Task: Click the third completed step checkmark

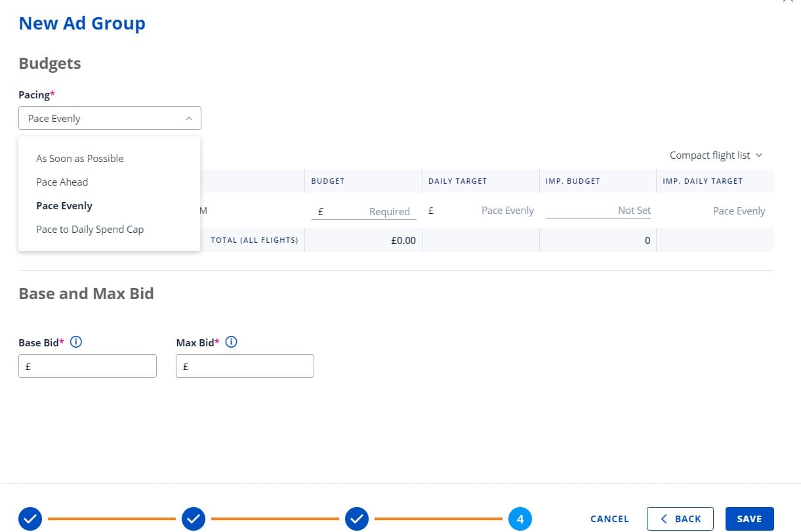Action: click(x=357, y=518)
